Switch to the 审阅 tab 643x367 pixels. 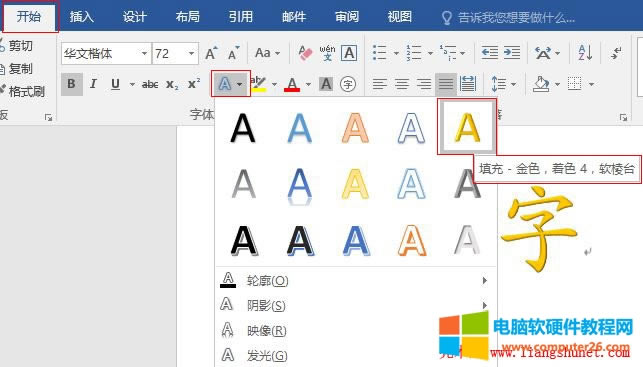coord(347,17)
